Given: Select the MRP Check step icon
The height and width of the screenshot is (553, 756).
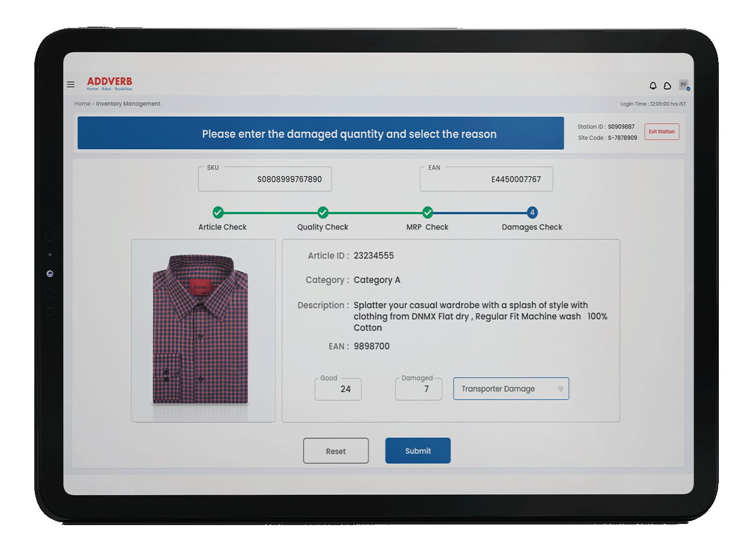Looking at the screenshot, I should pyautogui.click(x=428, y=213).
